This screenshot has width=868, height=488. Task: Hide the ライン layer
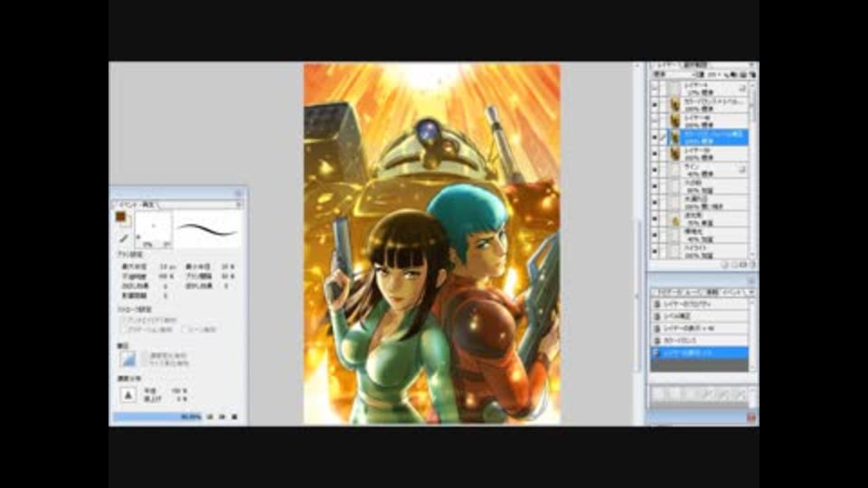pyautogui.click(x=655, y=170)
